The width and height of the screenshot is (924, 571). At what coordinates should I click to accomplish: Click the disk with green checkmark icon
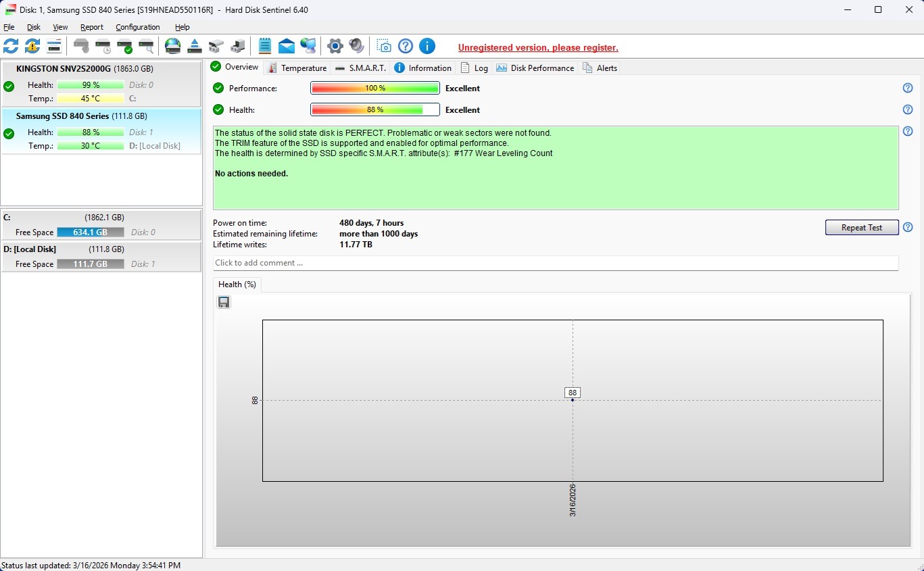[x=124, y=46]
